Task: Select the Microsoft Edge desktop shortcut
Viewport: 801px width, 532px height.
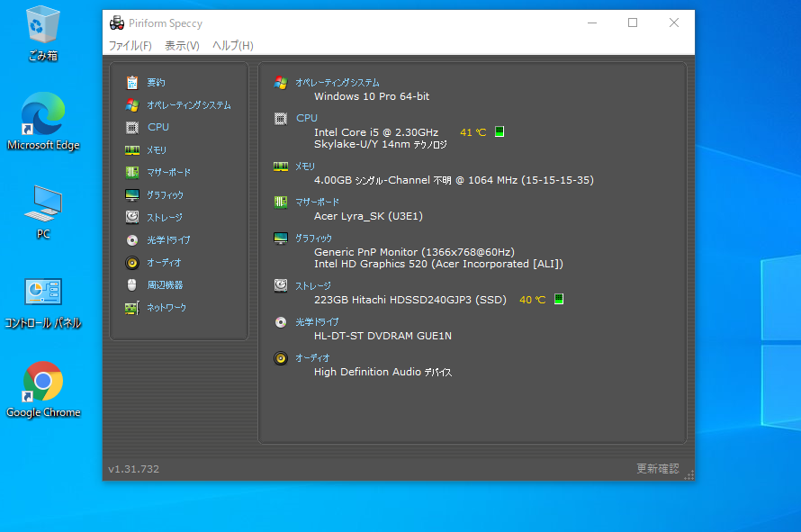Action: coord(43,122)
